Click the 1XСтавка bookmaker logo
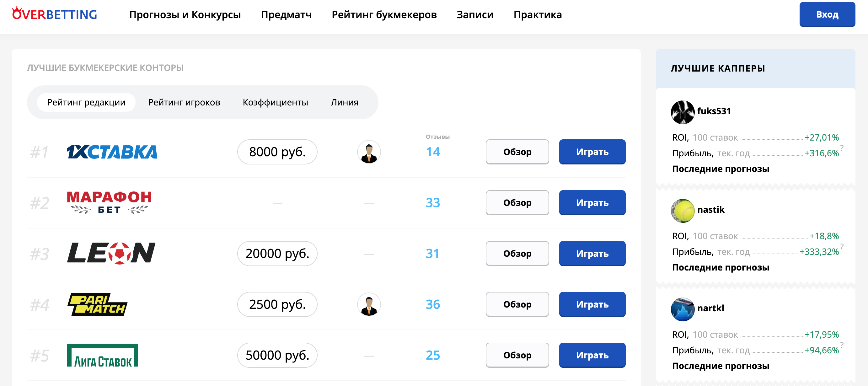The image size is (868, 386). point(112,152)
